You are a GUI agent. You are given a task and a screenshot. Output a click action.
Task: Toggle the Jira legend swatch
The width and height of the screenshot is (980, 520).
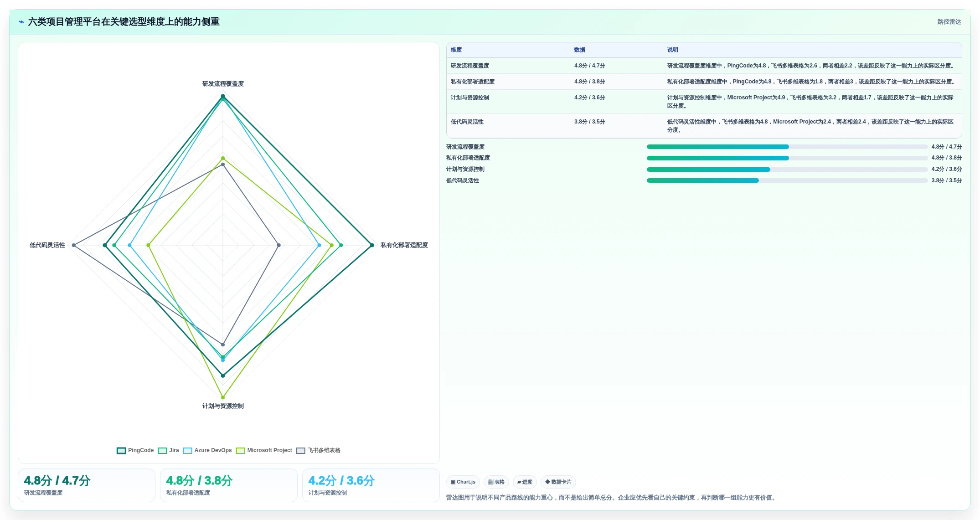coord(162,451)
